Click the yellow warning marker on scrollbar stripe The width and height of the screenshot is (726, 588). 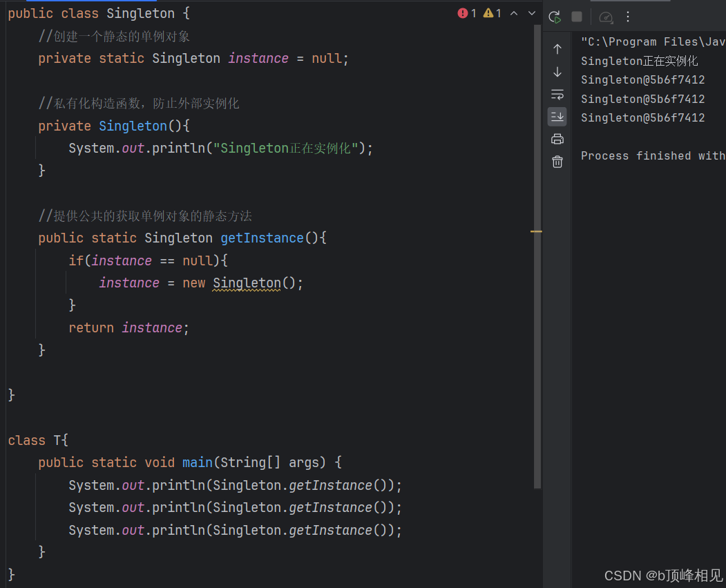click(536, 231)
